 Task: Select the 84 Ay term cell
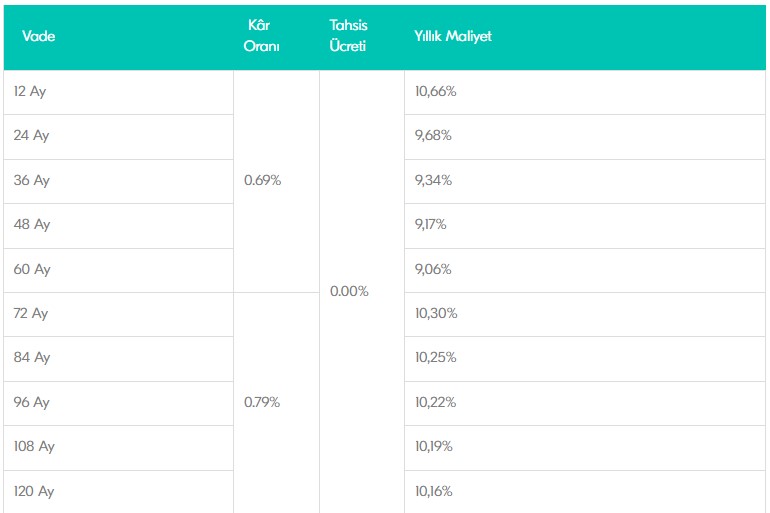[x=118, y=359]
